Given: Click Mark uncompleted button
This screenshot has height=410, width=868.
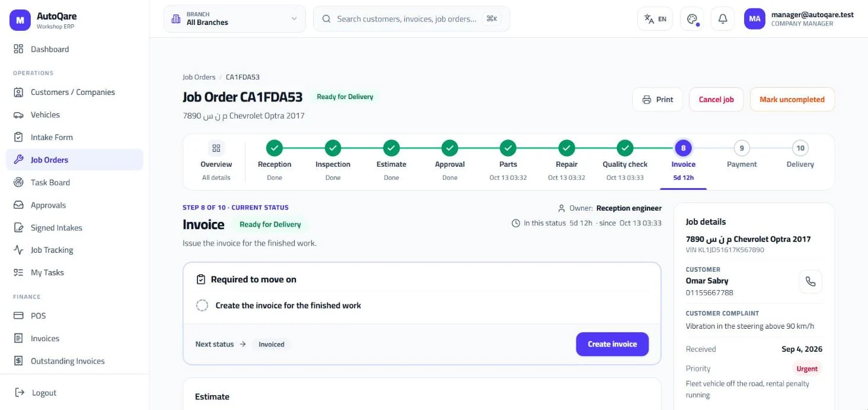Looking at the screenshot, I should tap(792, 100).
